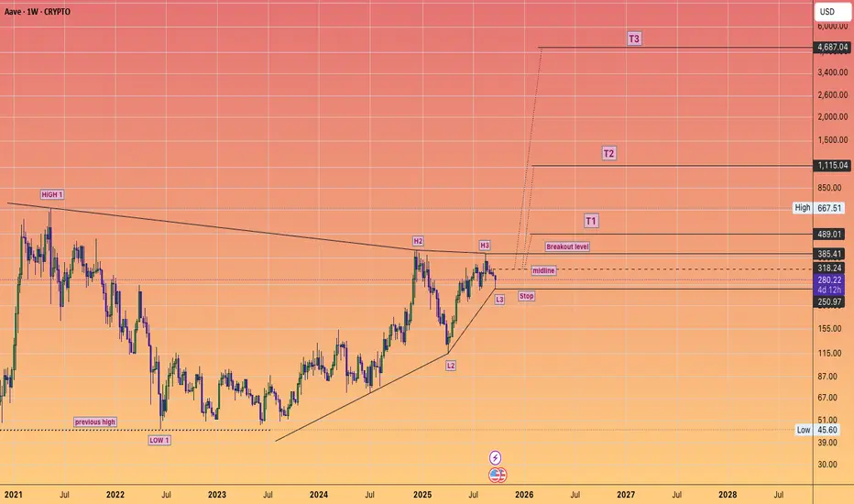Select the L3 annotation label
The image size is (854, 504).
[499, 300]
